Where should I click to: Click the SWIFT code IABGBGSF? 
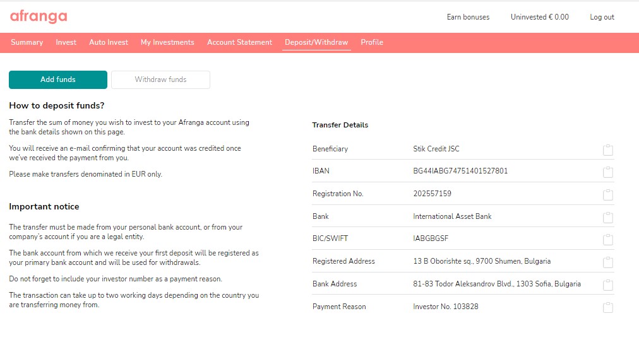point(431,238)
